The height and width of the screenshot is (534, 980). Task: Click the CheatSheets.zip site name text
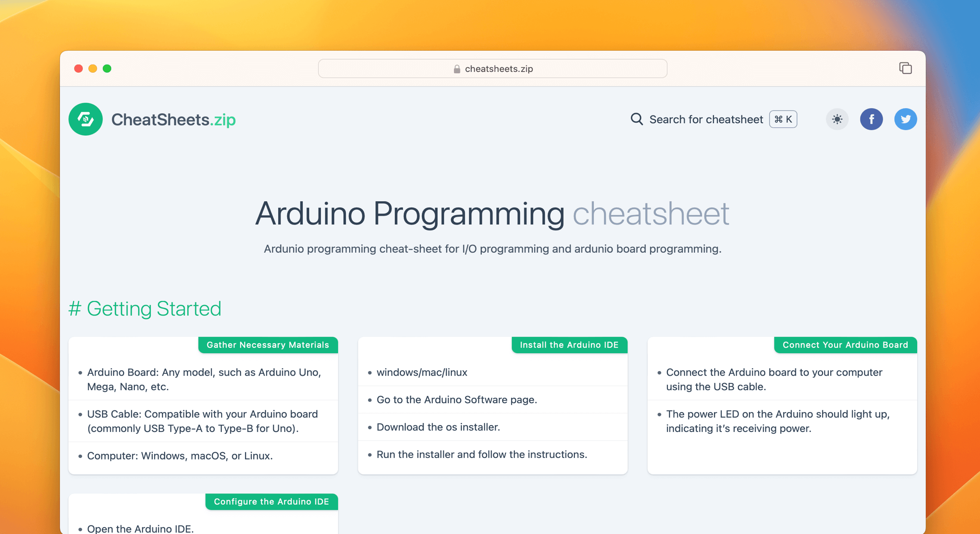tap(174, 119)
